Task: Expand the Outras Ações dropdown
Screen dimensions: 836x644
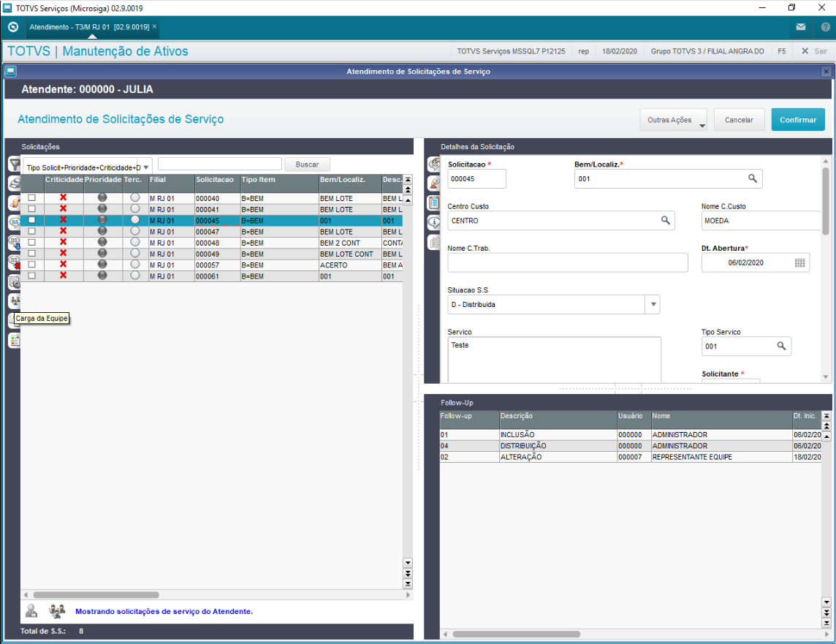Action: 702,126
